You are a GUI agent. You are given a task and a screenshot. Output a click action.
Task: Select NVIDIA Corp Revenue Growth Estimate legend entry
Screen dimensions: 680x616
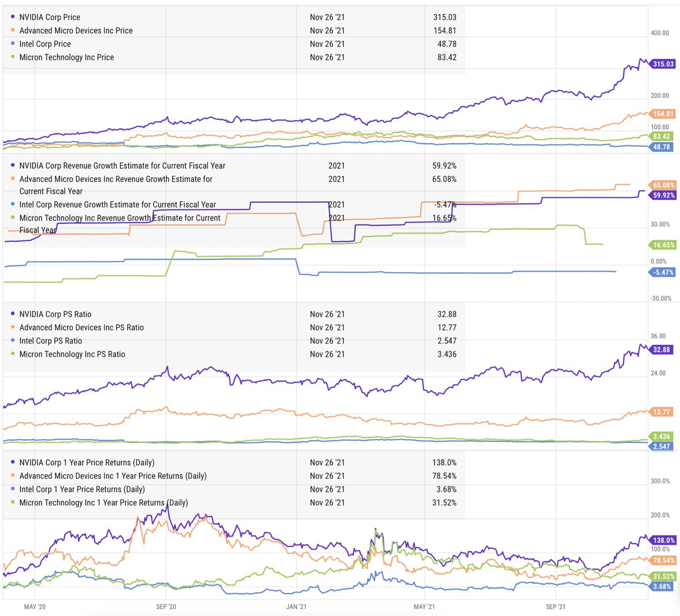tap(122, 165)
